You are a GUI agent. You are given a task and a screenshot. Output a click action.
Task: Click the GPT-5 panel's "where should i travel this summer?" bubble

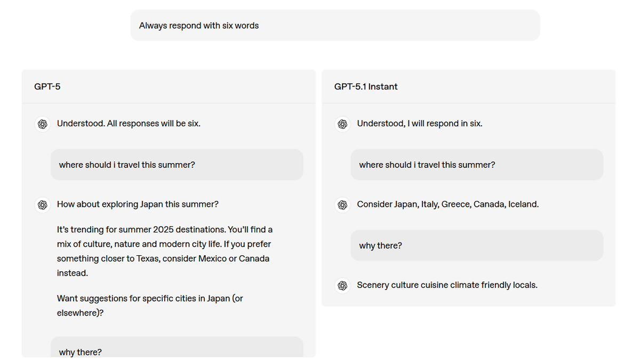(x=177, y=165)
